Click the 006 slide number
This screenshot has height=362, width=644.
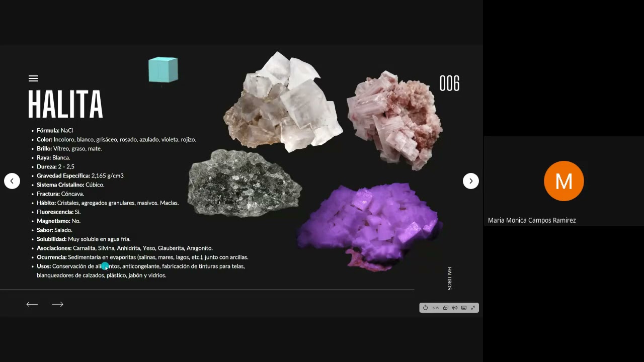tap(449, 83)
